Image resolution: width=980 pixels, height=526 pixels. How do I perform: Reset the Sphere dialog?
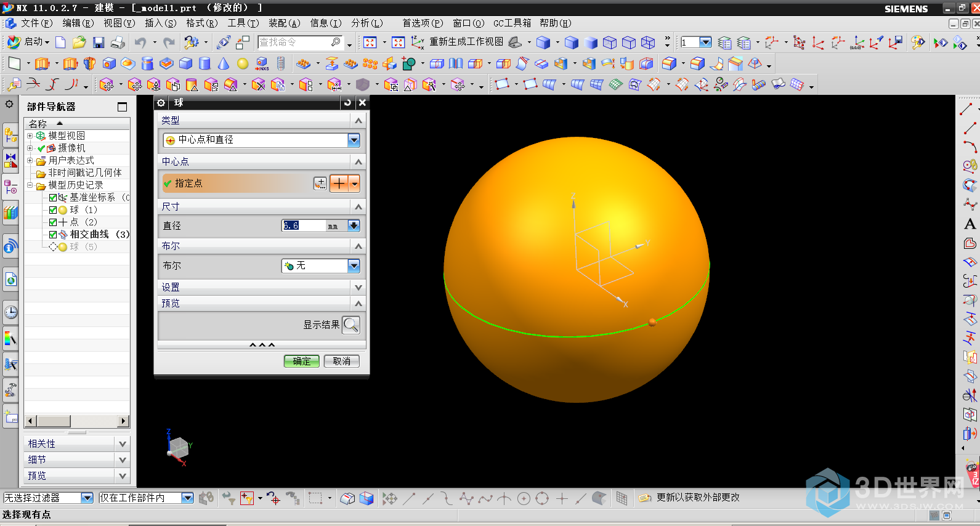347,103
